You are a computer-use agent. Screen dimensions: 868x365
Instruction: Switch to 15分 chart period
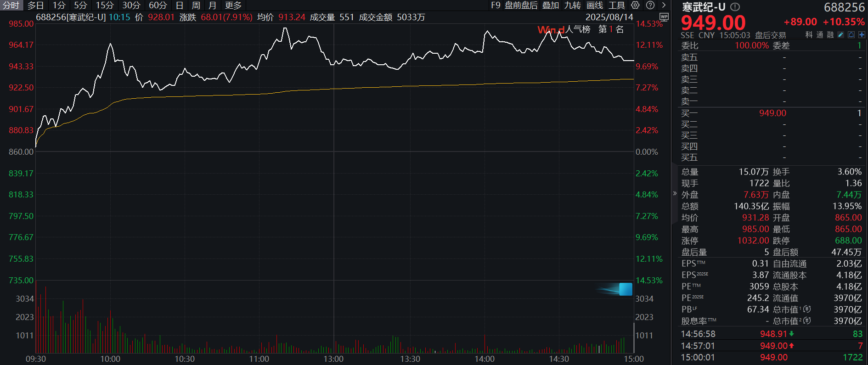point(105,5)
